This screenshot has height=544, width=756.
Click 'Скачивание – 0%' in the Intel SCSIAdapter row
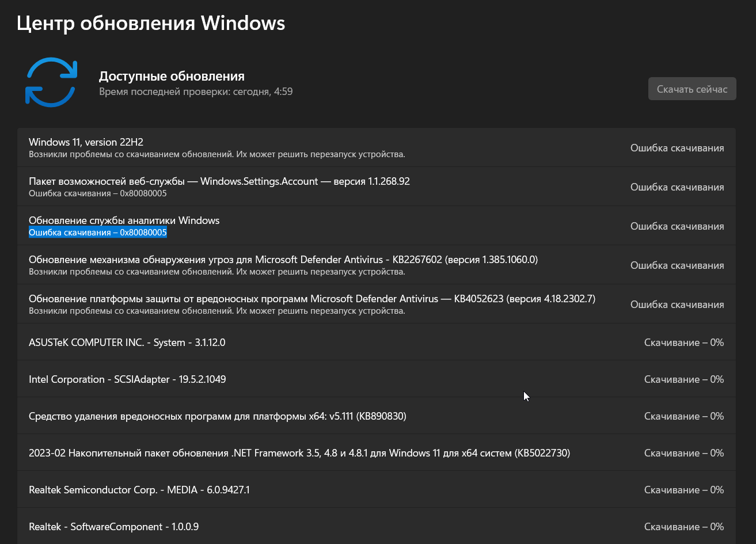(x=684, y=379)
